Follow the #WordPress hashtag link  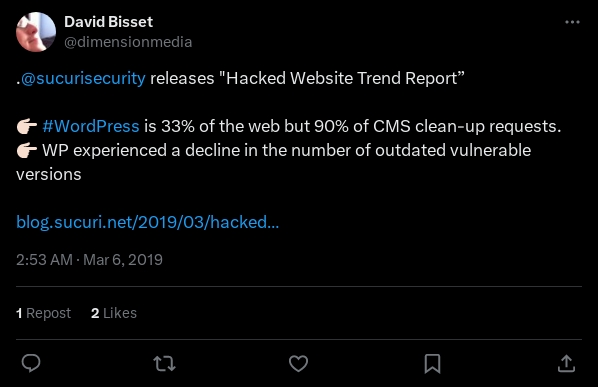click(x=91, y=126)
